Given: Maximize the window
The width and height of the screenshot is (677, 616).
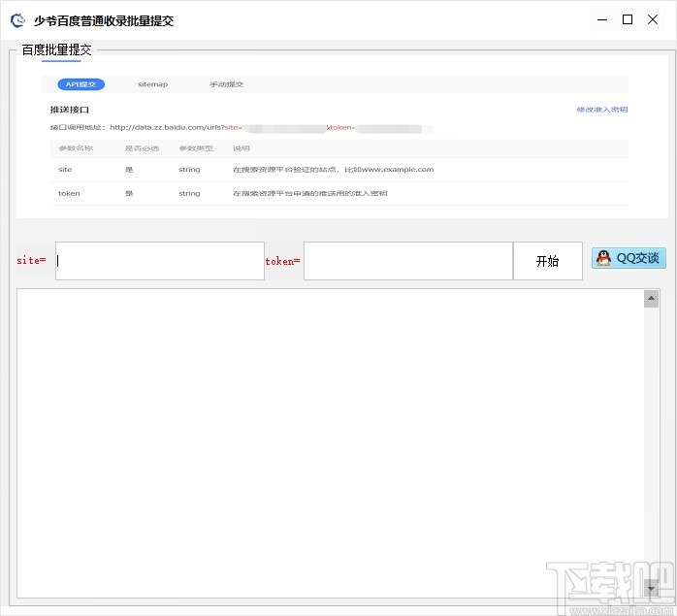Looking at the screenshot, I should pyautogui.click(x=628, y=19).
